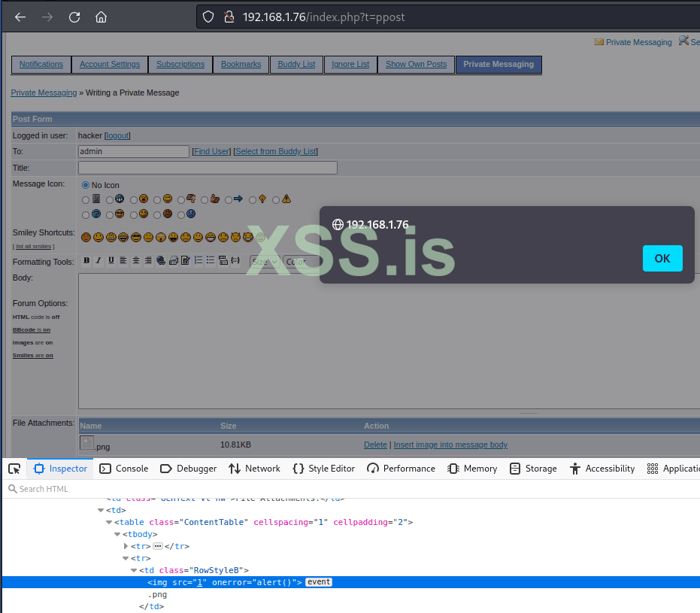Open the Account Settings forum tab
700x613 pixels.
110,64
